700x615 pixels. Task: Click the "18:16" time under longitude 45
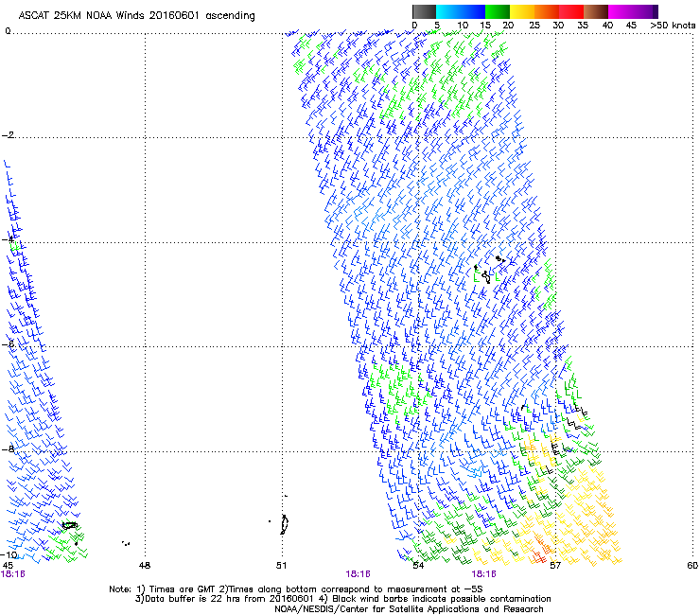click(x=13, y=574)
